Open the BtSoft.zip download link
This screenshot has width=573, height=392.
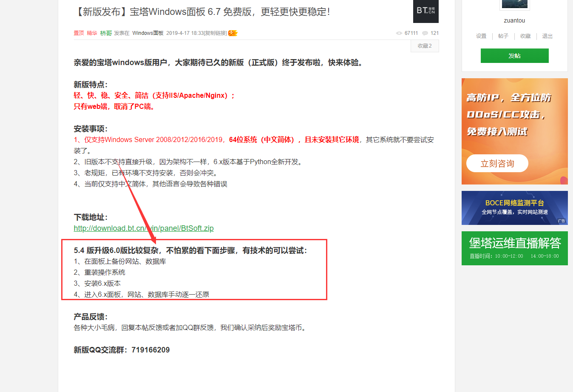144,228
